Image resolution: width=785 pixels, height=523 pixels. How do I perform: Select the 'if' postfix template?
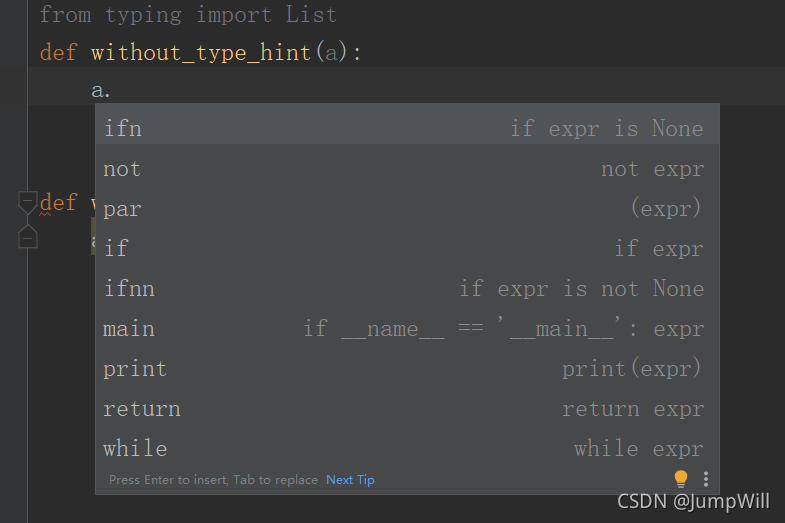(407, 249)
